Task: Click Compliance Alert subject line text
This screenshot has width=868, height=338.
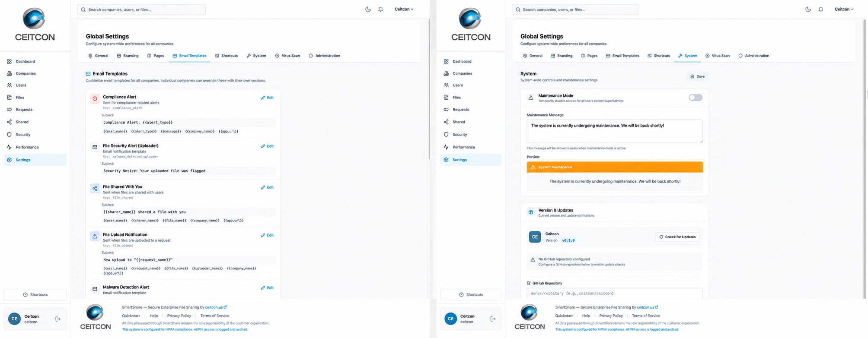Action: (x=138, y=123)
